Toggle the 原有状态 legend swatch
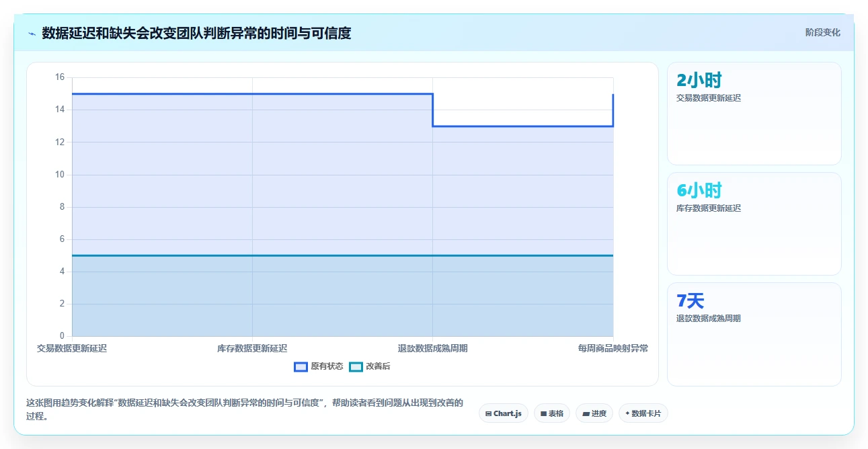The height and width of the screenshot is (449, 868). pyautogui.click(x=301, y=366)
